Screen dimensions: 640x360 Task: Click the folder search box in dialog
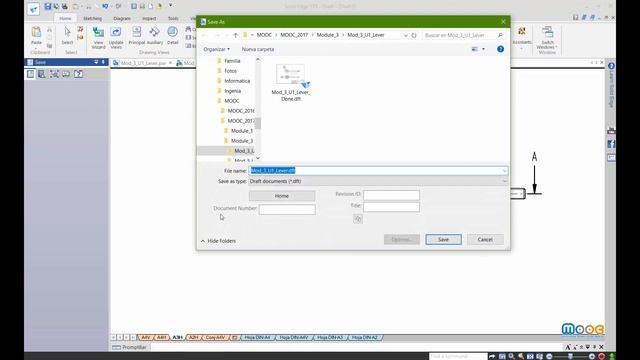click(x=464, y=35)
